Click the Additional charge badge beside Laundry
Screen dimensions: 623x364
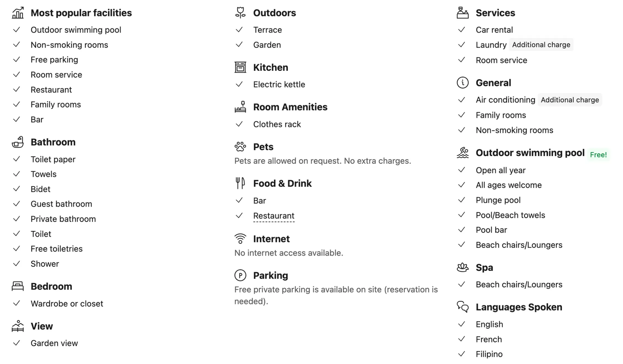pos(541,45)
